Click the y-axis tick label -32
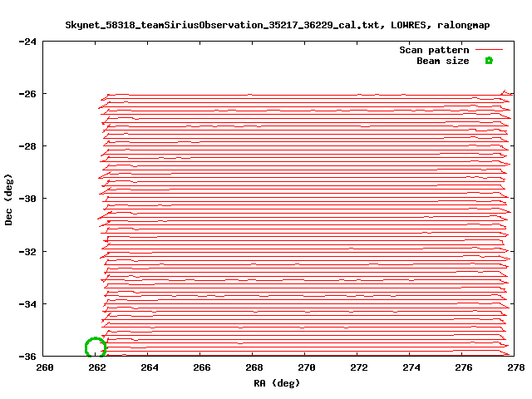This screenshot has height=399, width=532. click(x=27, y=251)
